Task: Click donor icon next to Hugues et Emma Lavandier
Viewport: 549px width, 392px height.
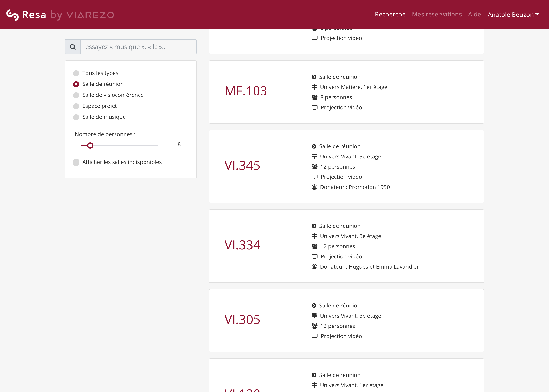Action: pyautogui.click(x=314, y=267)
